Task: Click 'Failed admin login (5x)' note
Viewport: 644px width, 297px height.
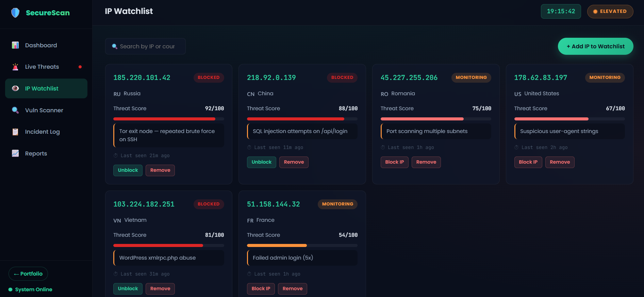Action: (302, 258)
